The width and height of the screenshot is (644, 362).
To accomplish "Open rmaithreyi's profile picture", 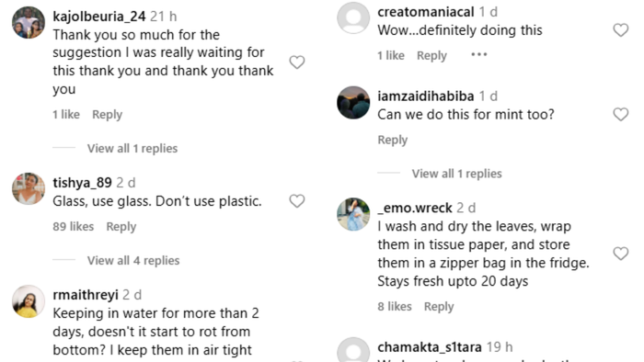I will (x=29, y=301).
